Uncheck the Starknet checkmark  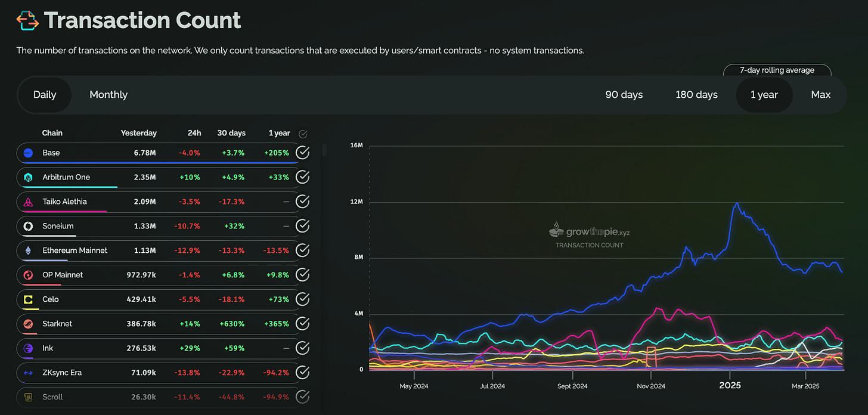[x=303, y=324]
